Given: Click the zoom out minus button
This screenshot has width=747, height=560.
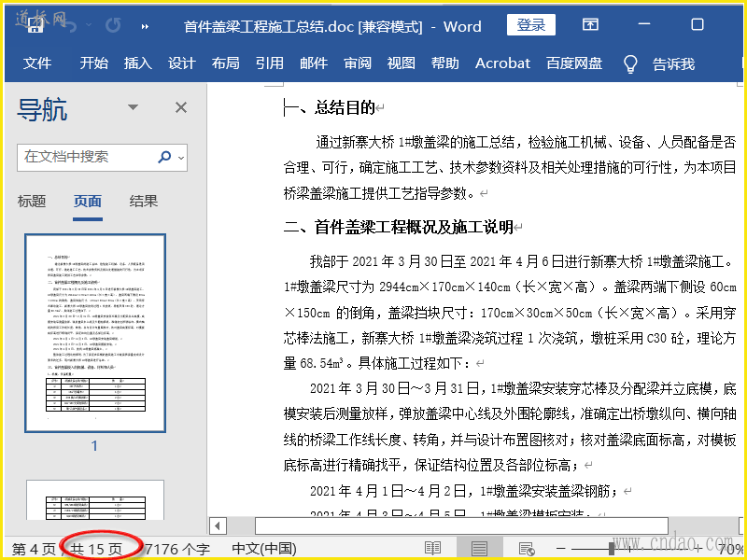Looking at the screenshot, I should point(561,549).
